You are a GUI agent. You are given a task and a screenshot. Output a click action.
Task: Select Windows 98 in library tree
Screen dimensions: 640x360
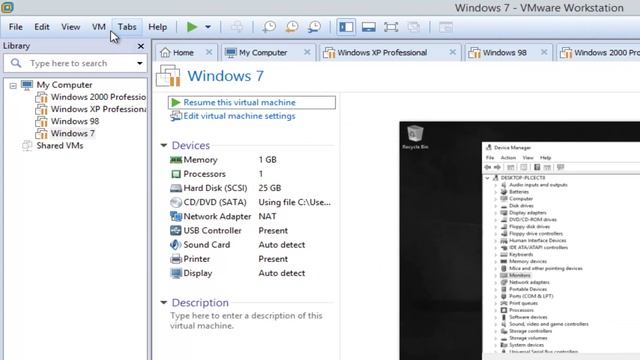point(75,121)
